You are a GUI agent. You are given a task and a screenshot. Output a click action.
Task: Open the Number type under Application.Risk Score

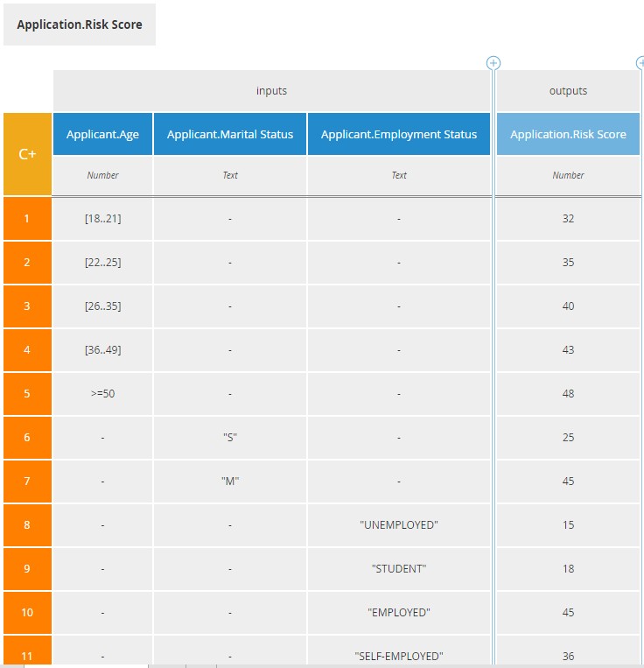point(568,175)
